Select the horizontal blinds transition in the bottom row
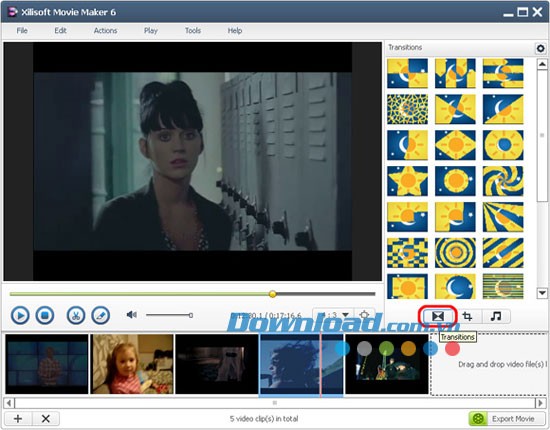Screen dimensions: 550x430 (503, 286)
